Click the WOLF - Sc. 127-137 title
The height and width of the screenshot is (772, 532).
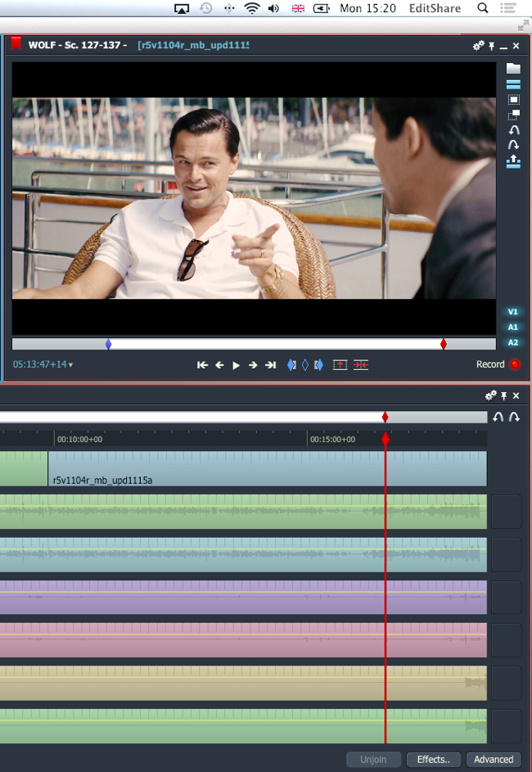coord(77,45)
